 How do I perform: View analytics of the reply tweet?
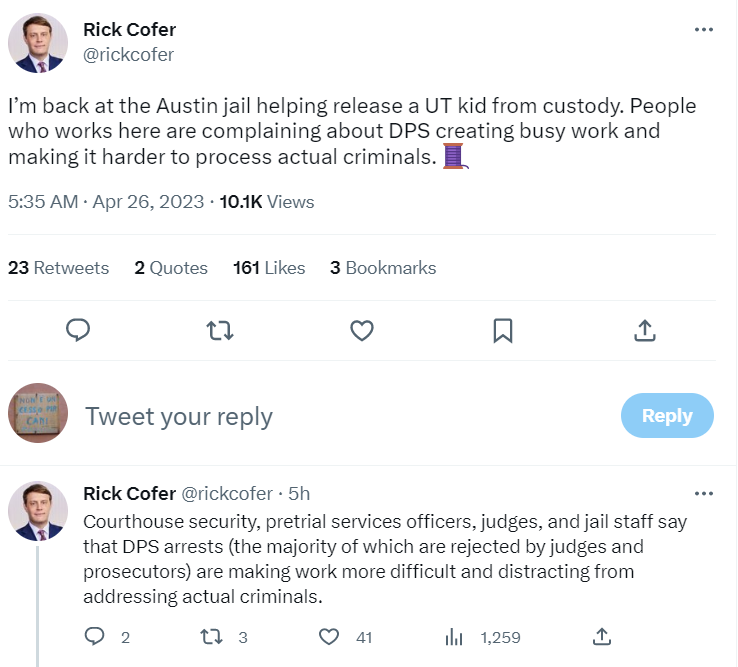pos(454,636)
